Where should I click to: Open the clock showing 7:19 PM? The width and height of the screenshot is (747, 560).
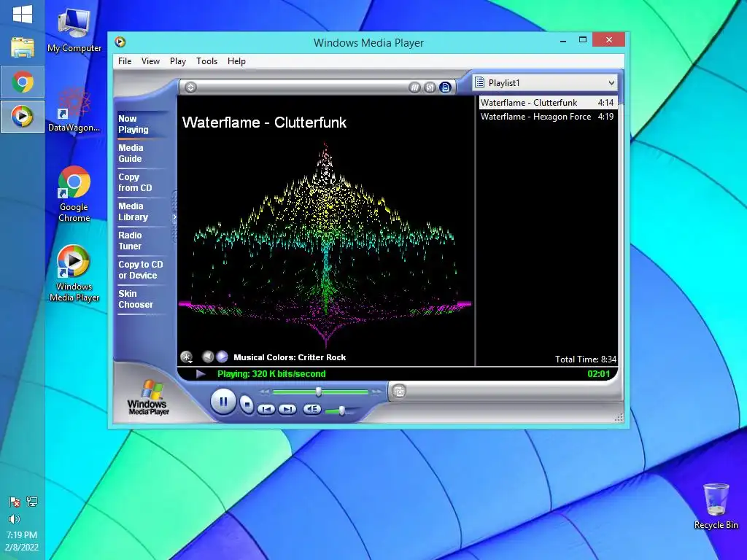pyautogui.click(x=22, y=541)
